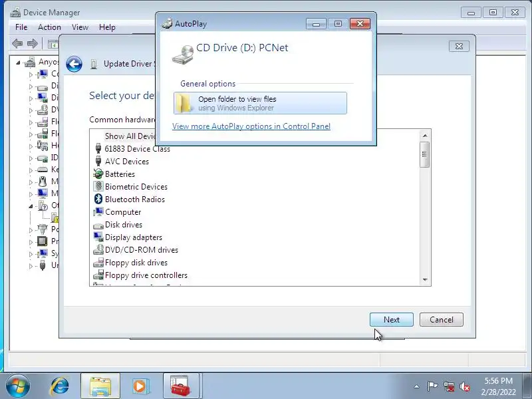The width and height of the screenshot is (532, 399).
Task: Expand the Ke keyboards tree node
Action: click(31, 170)
